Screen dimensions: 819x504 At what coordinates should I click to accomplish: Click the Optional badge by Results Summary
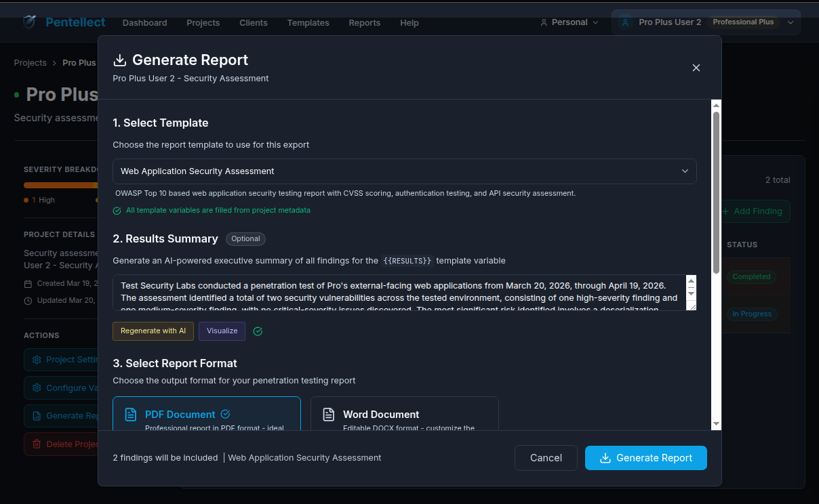[x=245, y=238]
